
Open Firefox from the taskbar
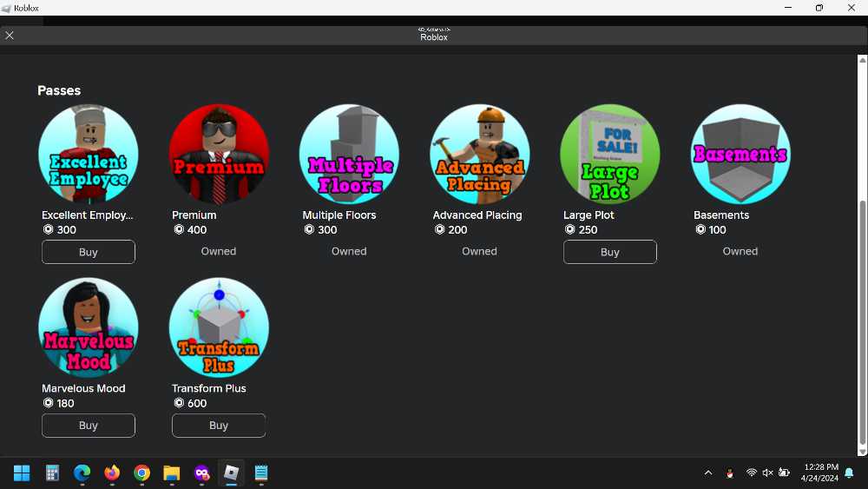click(112, 473)
